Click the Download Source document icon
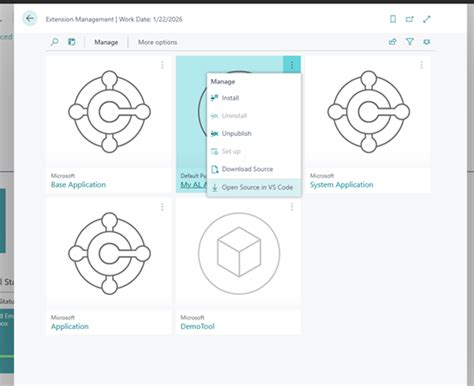 [x=215, y=169]
